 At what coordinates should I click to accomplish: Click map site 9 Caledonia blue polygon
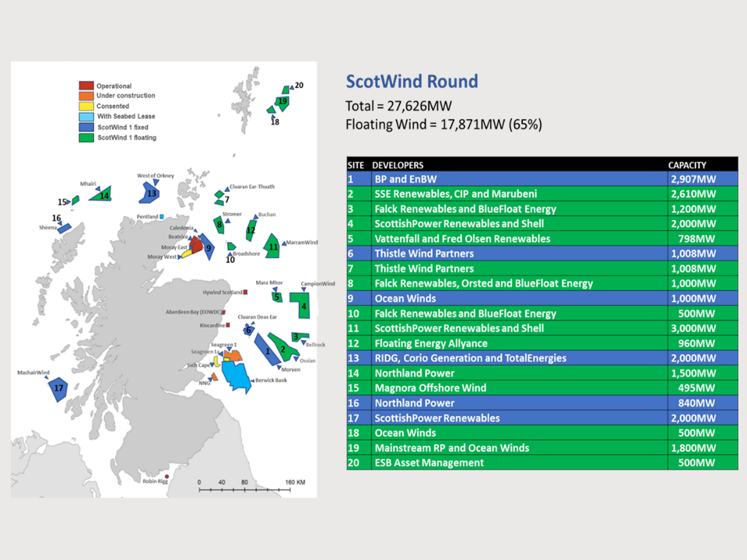[207, 247]
